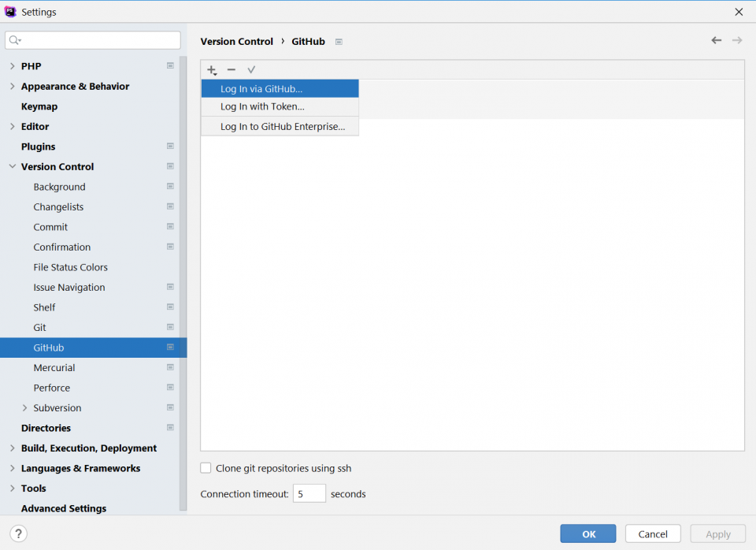Click the Cancel button

coord(653,533)
